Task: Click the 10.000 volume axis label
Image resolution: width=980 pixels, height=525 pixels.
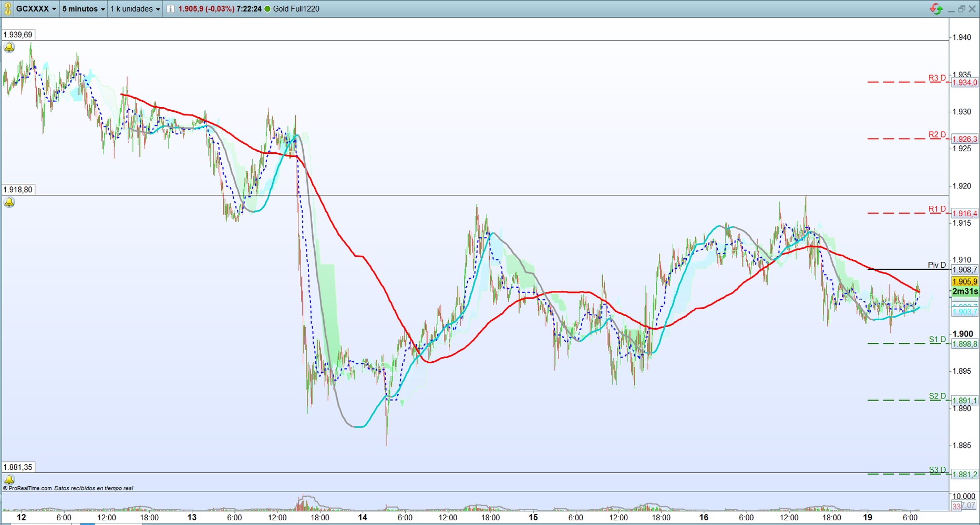Action: (x=964, y=496)
